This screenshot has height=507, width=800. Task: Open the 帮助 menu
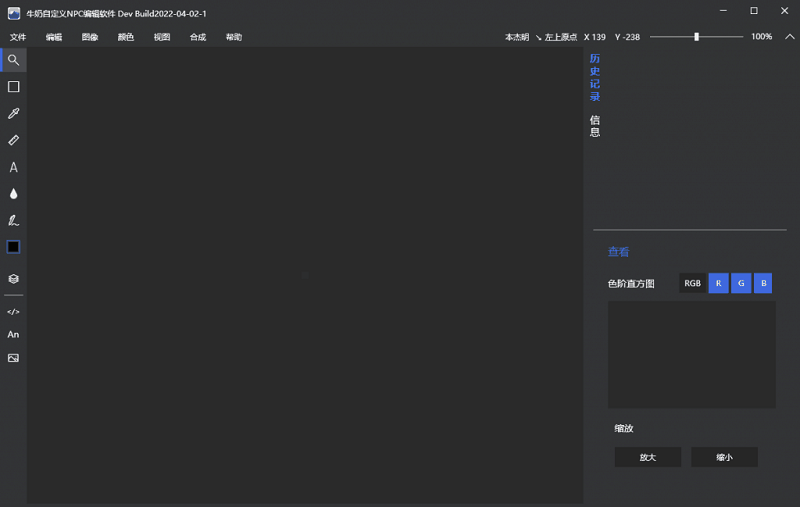point(234,37)
